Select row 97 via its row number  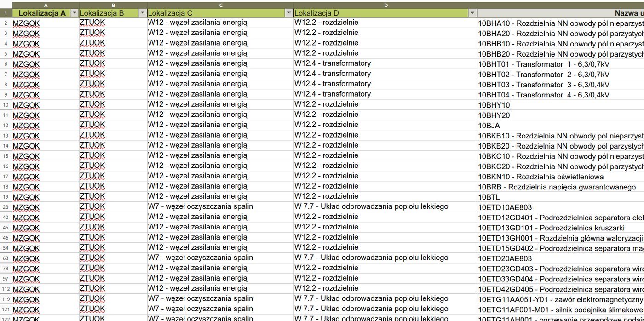(x=6, y=278)
